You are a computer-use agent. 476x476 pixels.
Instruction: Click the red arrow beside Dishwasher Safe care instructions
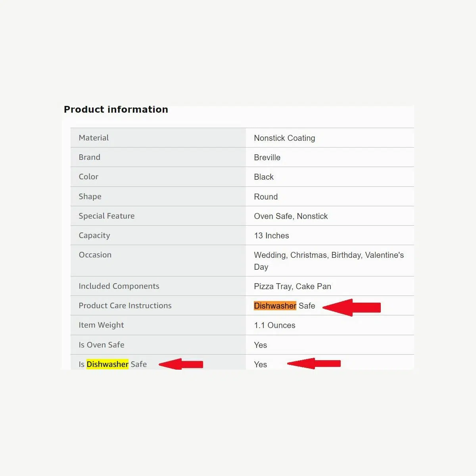(x=352, y=307)
